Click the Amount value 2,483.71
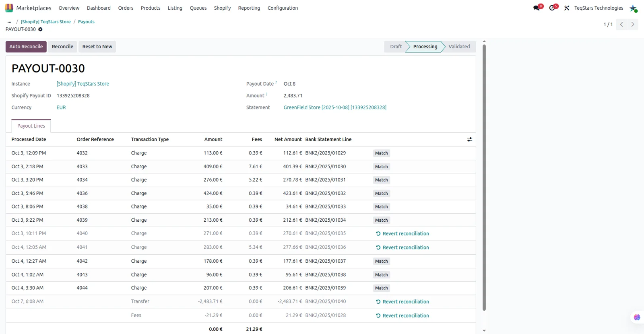 [293, 96]
